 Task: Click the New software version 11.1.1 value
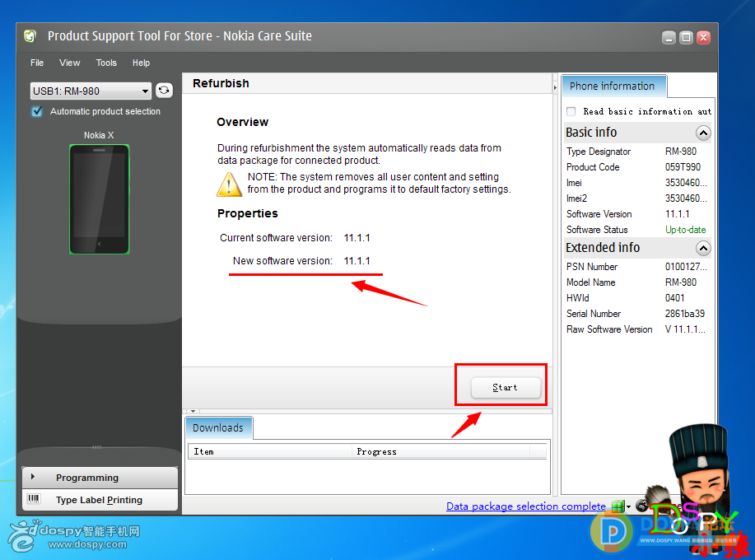pos(357,260)
